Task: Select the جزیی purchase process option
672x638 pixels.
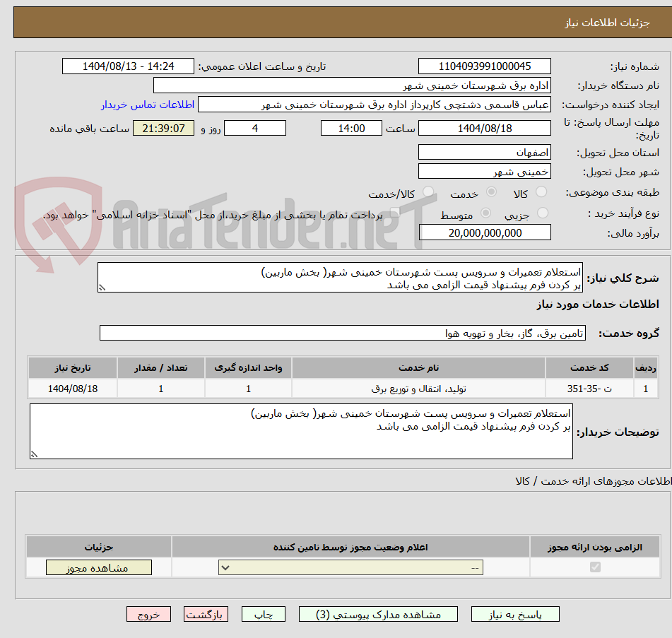Action: pyautogui.click(x=543, y=213)
